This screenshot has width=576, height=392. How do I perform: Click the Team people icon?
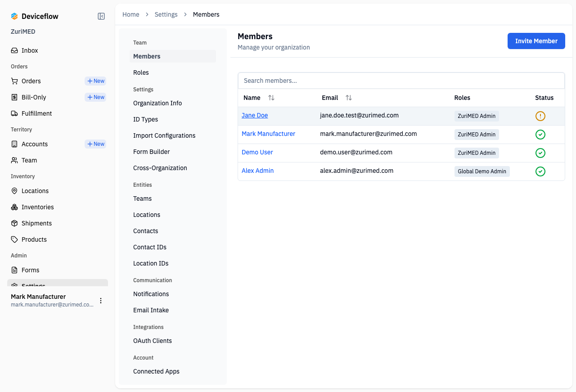14,160
